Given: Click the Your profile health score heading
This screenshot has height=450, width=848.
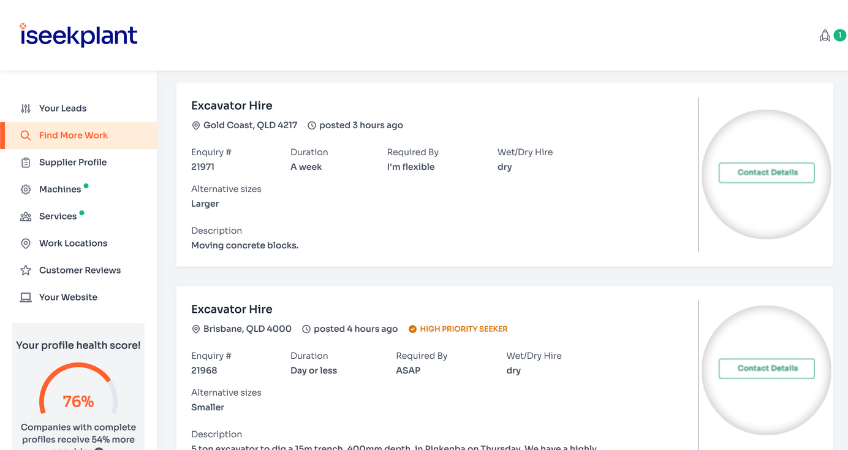Looking at the screenshot, I should 78,345.
